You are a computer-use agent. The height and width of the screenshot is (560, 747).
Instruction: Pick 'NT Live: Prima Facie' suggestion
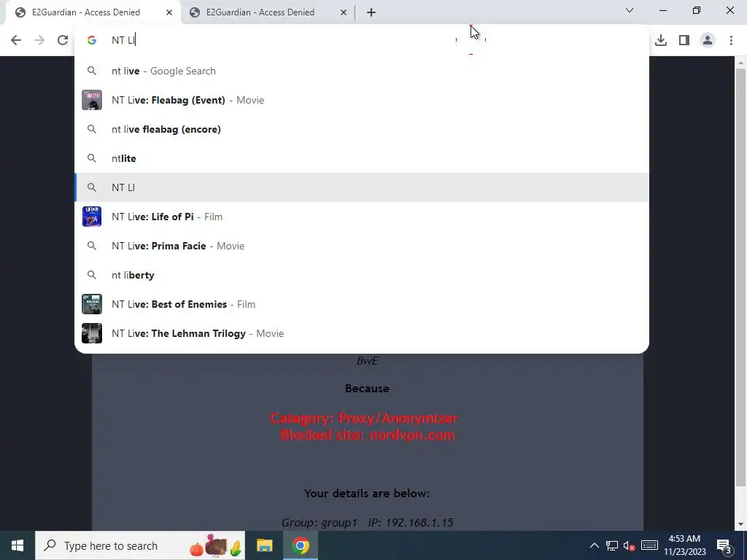tap(362, 246)
